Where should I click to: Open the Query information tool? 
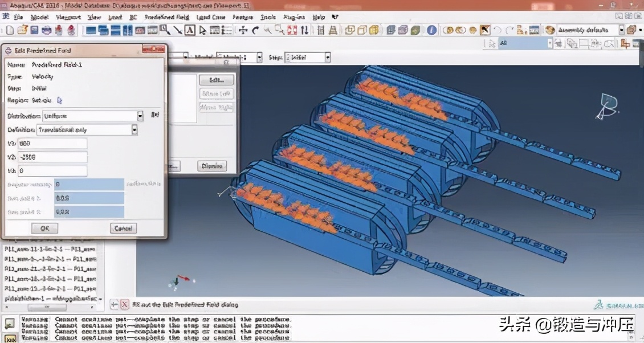click(x=431, y=30)
